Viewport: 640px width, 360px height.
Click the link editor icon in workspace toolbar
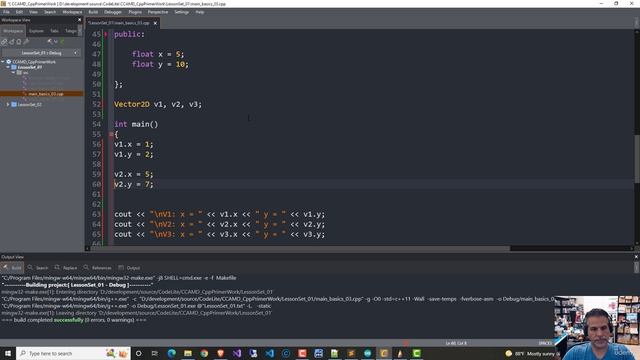coord(4,42)
